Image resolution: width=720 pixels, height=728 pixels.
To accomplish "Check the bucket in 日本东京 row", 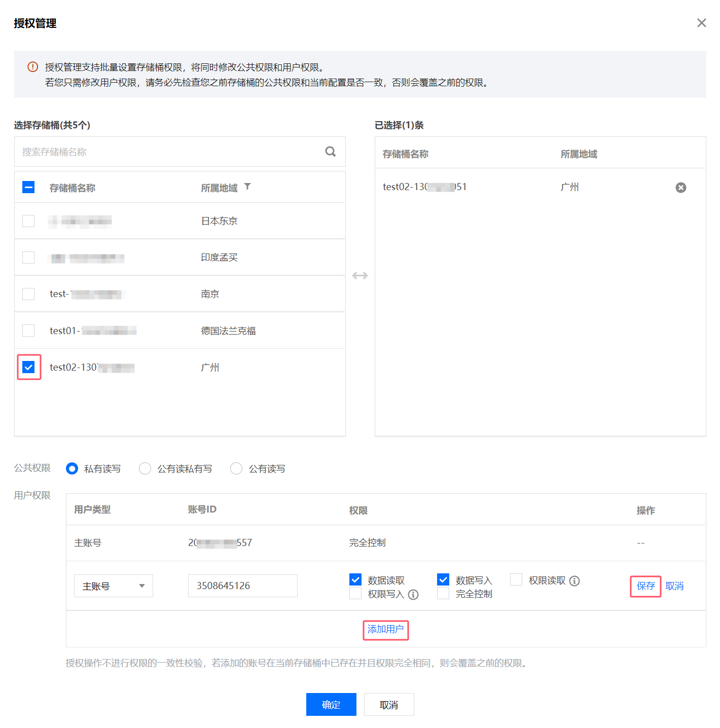I will [28, 221].
